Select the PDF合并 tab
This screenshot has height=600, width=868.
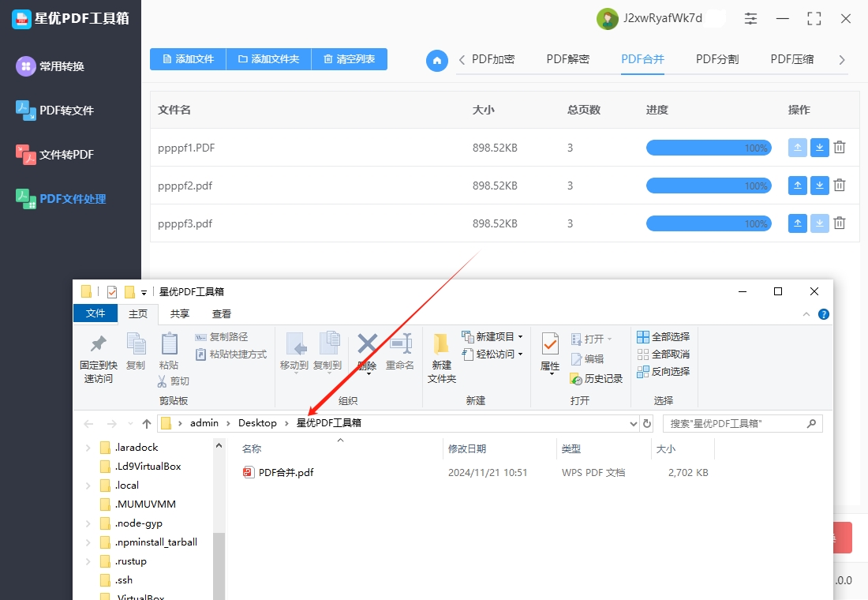[x=642, y=59]
